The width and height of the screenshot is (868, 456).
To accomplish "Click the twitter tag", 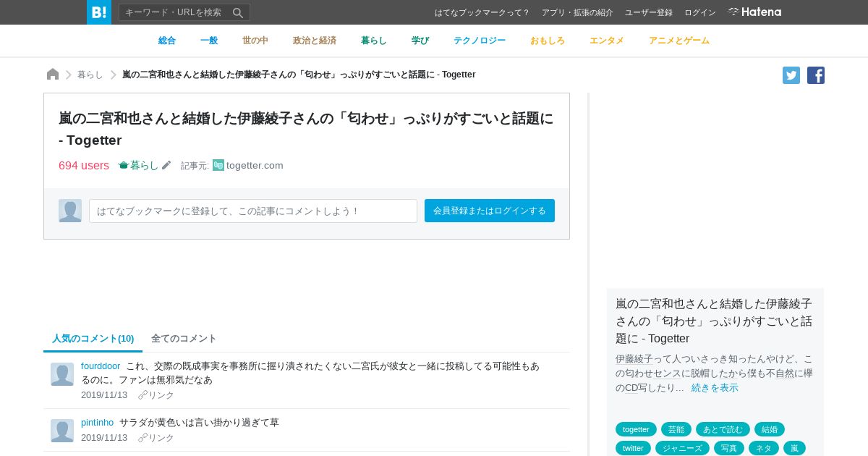I will (633, 448).
